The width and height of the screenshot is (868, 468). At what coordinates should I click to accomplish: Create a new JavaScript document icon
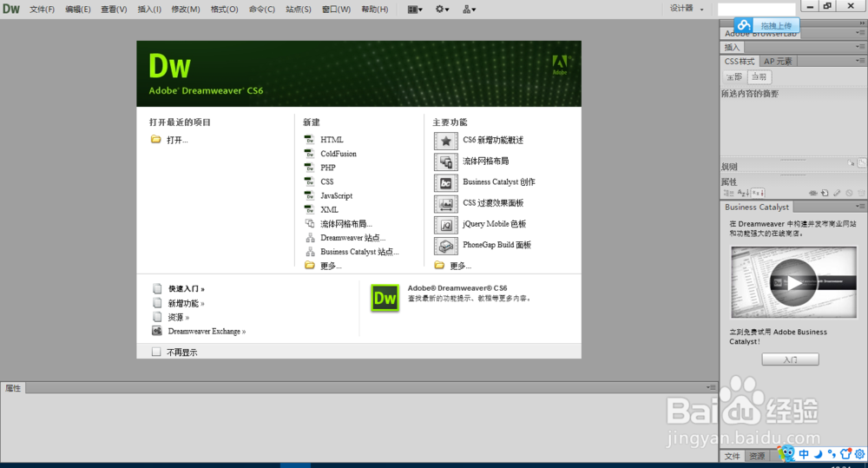pyautogui.click(x=310, y=195)
